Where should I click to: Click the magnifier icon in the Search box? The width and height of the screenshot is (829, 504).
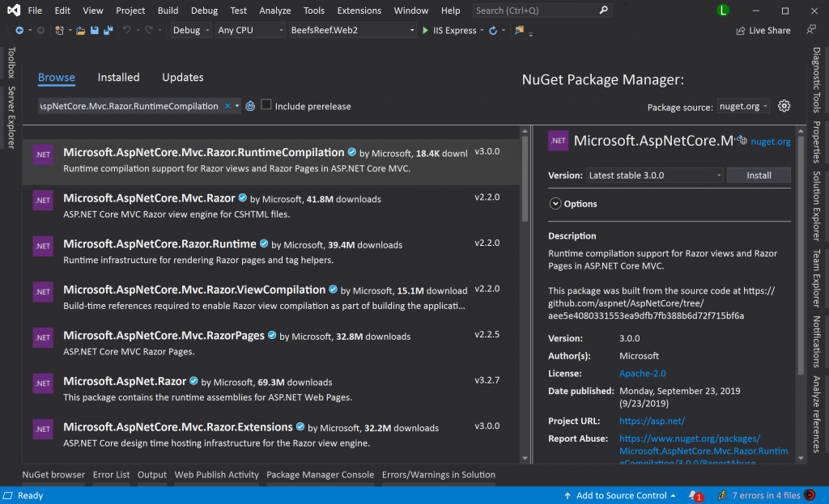pos(603,10)
